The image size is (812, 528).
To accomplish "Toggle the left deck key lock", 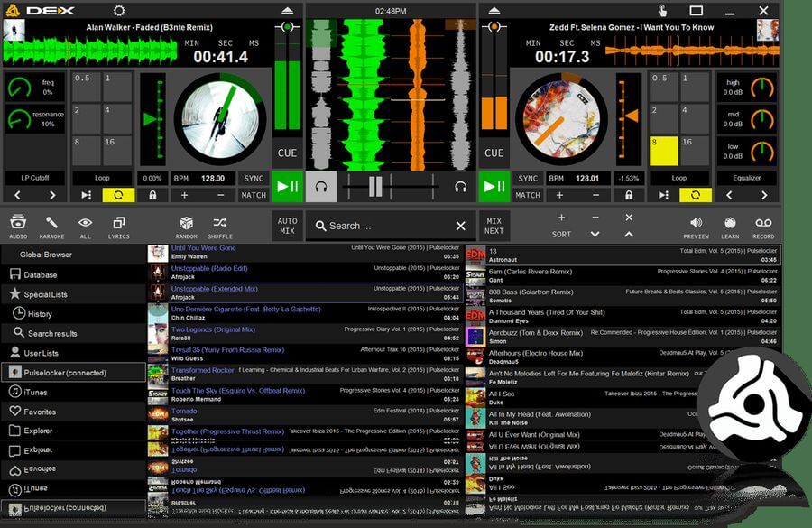I will [152, 195].
